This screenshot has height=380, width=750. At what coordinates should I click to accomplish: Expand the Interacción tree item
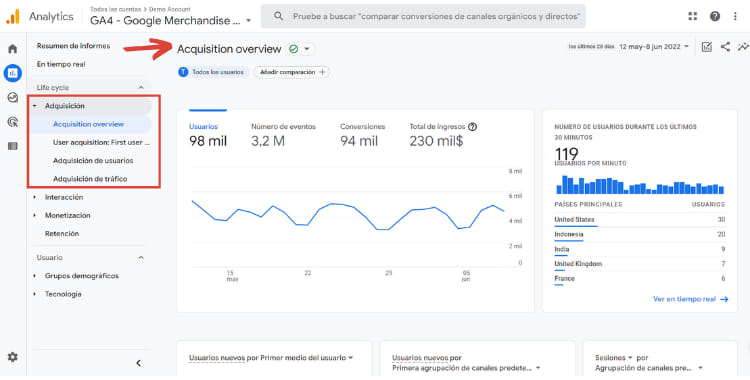click(x=34, y=197)
